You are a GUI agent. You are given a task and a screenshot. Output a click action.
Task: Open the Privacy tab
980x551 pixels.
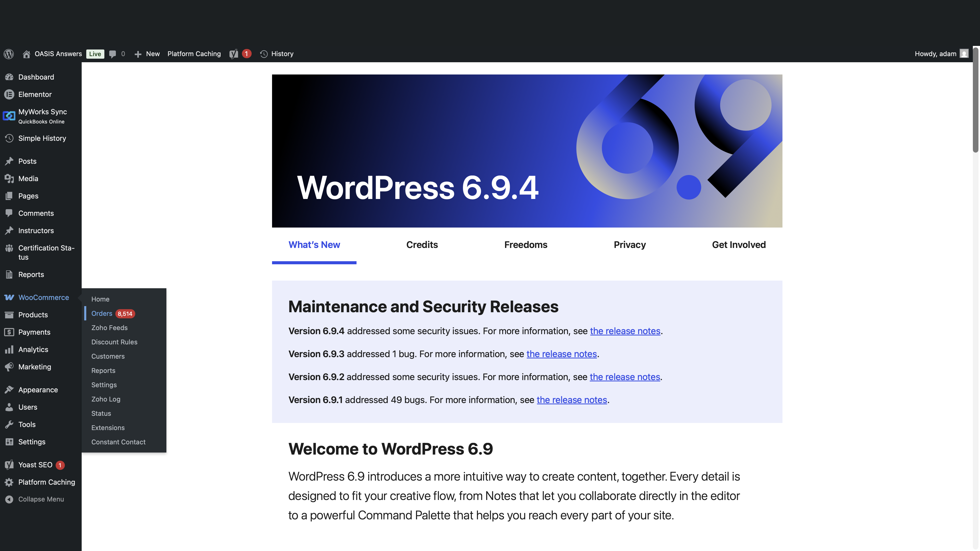point(630,245)
